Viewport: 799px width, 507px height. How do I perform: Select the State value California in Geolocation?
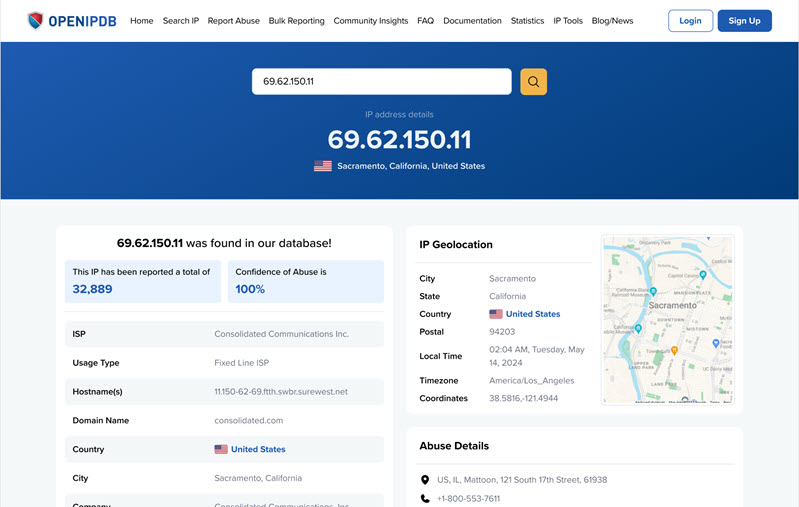[x=508, y=296]
